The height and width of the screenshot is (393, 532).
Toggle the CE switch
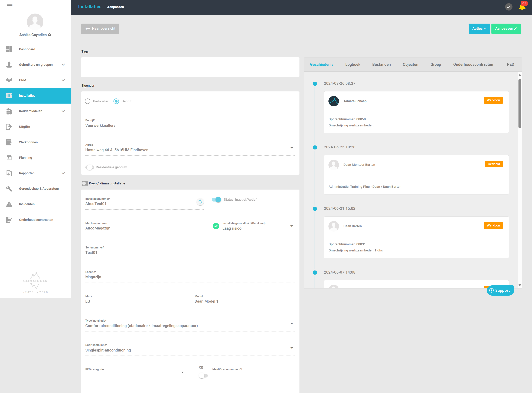(x=203, y=376)
